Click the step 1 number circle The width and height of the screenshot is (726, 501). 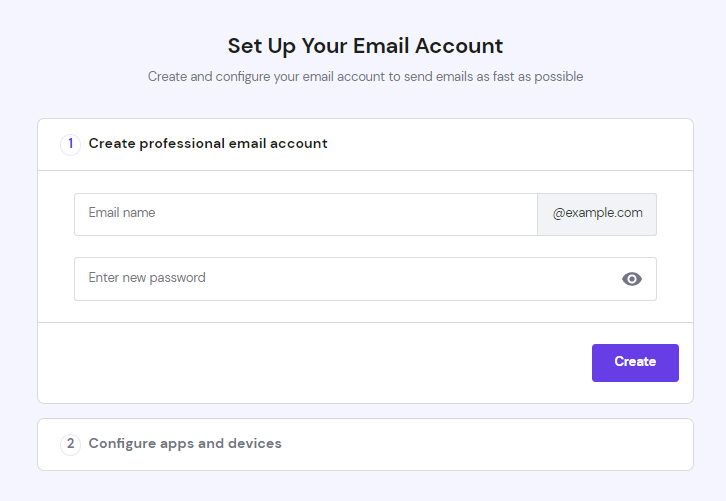pos(70,144)
